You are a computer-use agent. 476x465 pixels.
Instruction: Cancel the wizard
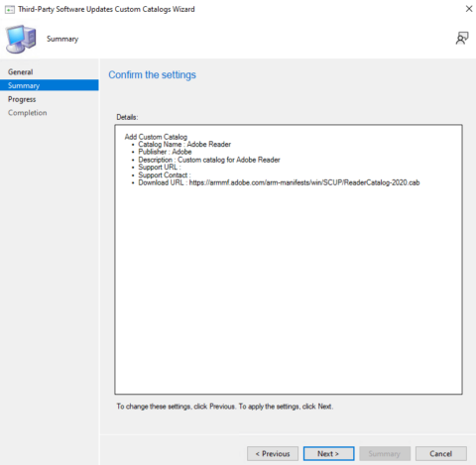tap(441, 454)
